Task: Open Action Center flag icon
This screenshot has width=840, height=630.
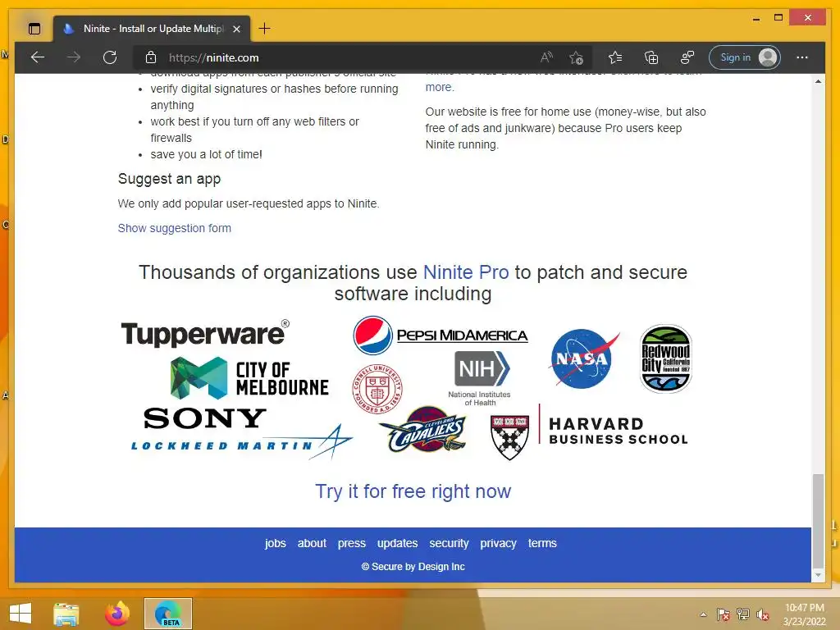Action: click(724, 614)
